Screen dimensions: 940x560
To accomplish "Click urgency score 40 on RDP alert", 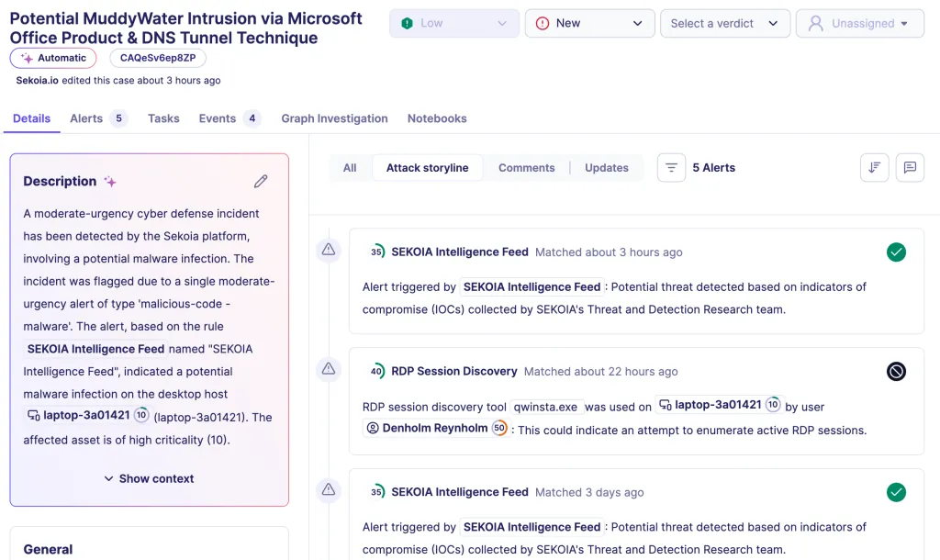I will [x=377, y=371].
